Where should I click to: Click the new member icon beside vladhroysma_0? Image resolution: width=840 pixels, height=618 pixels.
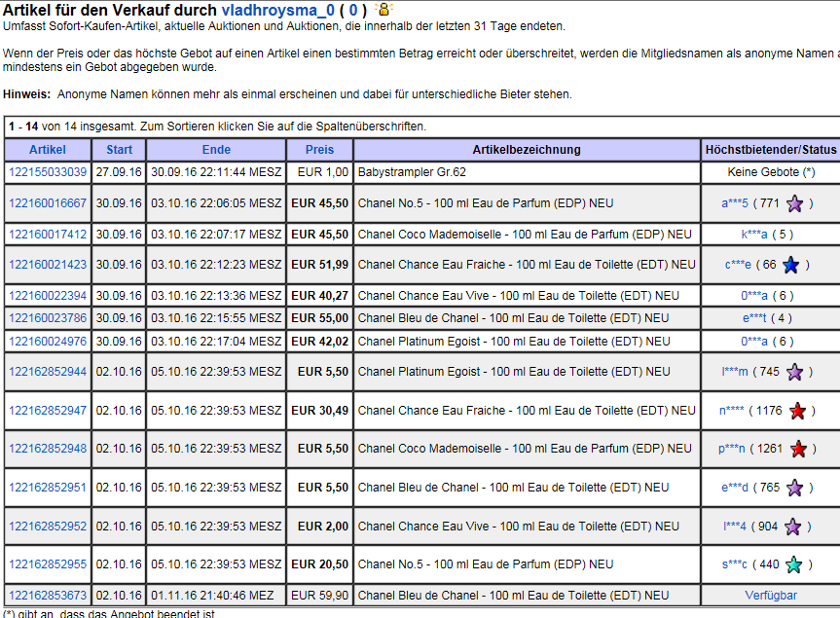383,9
